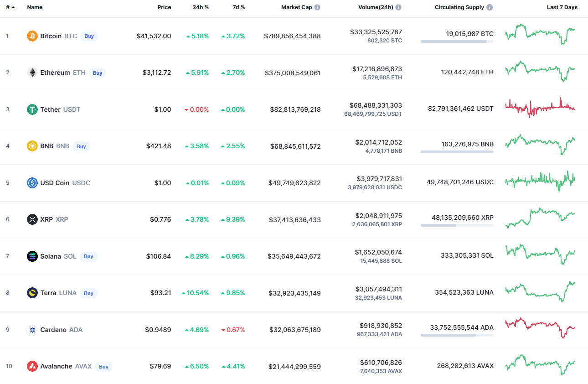Open Bitcoin 7-day sparkline chart
Screen dimensions: 588x384
(540, 34)
